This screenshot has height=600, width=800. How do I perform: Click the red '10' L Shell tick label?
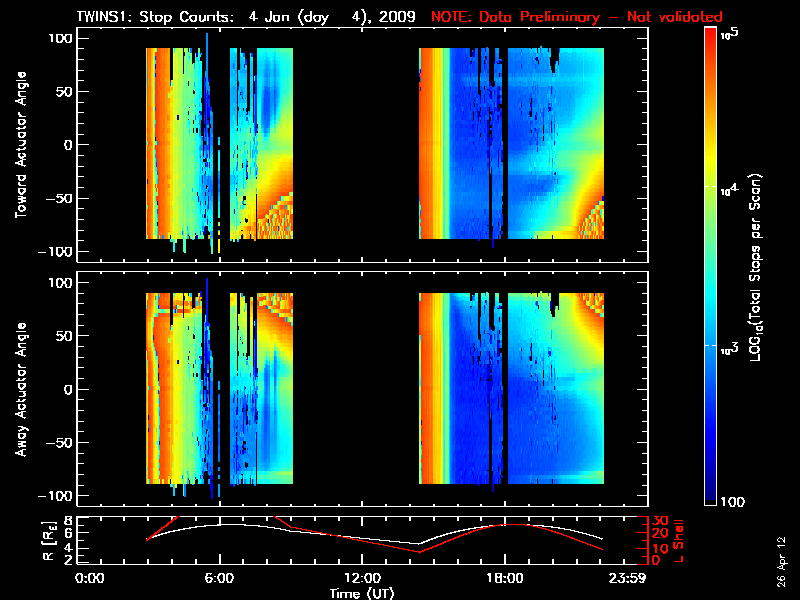click(x=660, y=549)
